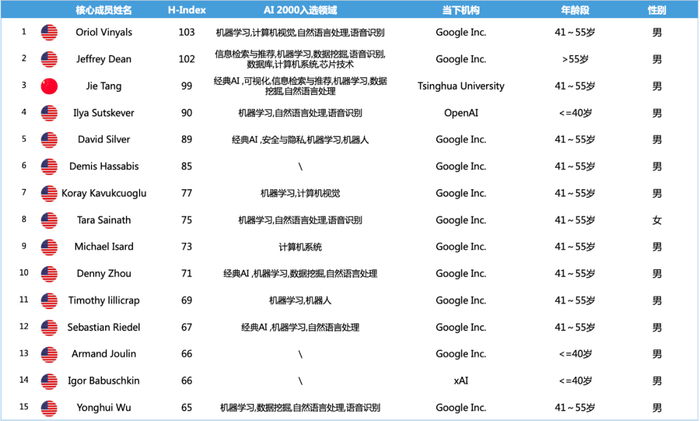The width and height of the screenshot is (700, 421).
Task: Click the US flag beside David Silver
Action: point(49,139)
